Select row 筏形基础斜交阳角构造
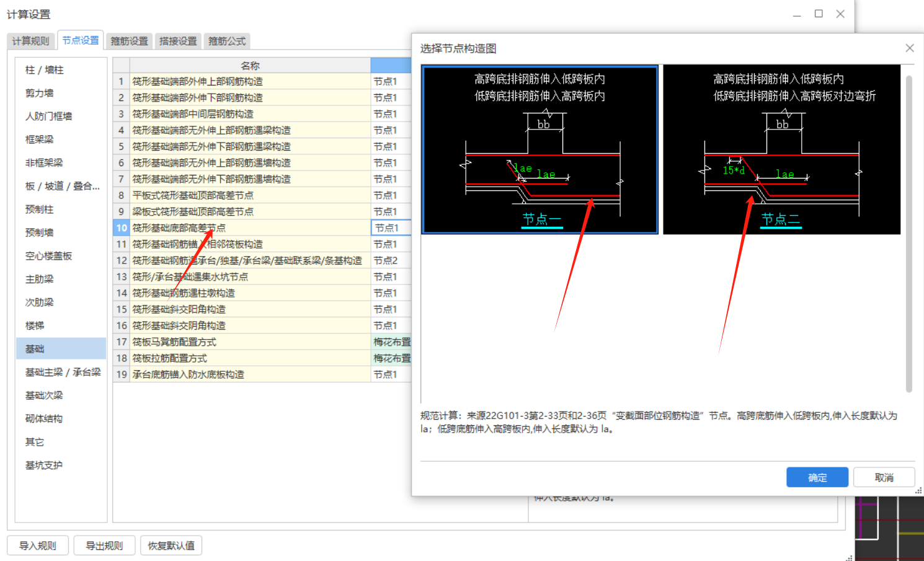 tap(250, 309)
